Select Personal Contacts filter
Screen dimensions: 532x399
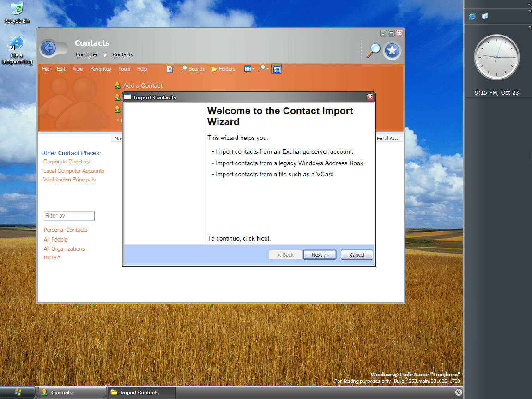66,230
